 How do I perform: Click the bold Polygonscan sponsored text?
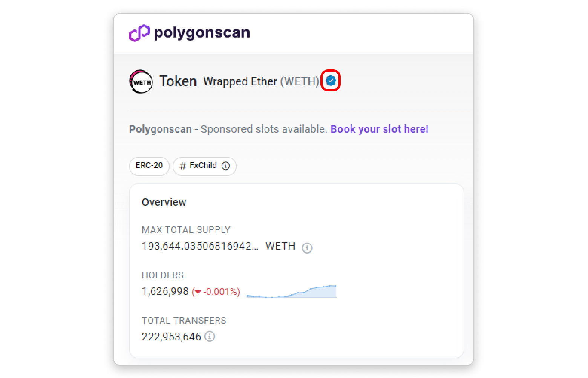[x=160, y=129]
